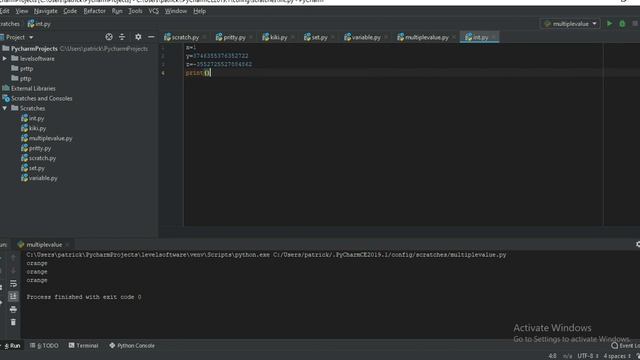Viewport: 640px width, 360px height.
Task: Collapse all nodes in the Project panel
Action: (x=122, y=37)
